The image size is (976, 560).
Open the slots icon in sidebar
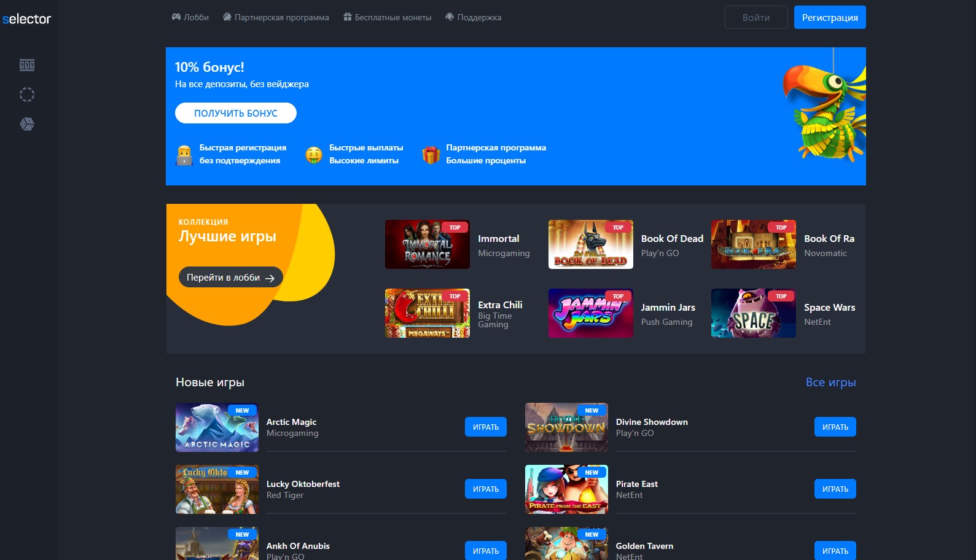pos(27,65)
